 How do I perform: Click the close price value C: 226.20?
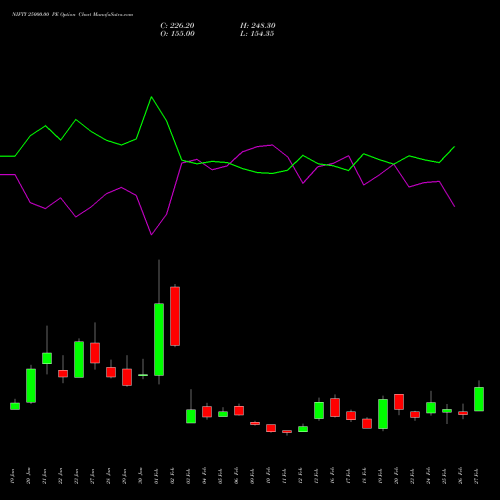(x=177, y=26)
